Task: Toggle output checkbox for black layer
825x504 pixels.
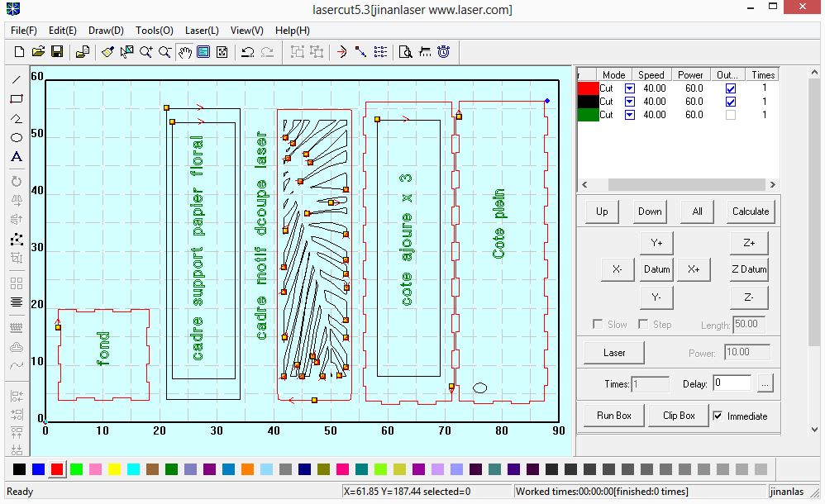Action: click(x=730, y=102)
